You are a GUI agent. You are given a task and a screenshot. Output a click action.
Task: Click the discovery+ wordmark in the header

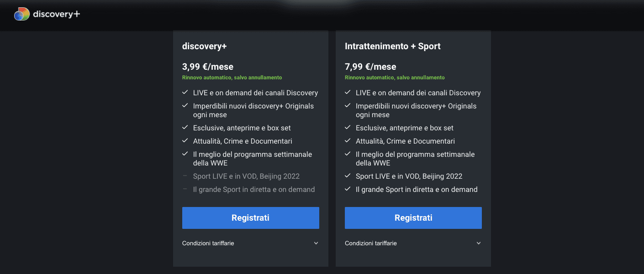[x=56, y=14]
